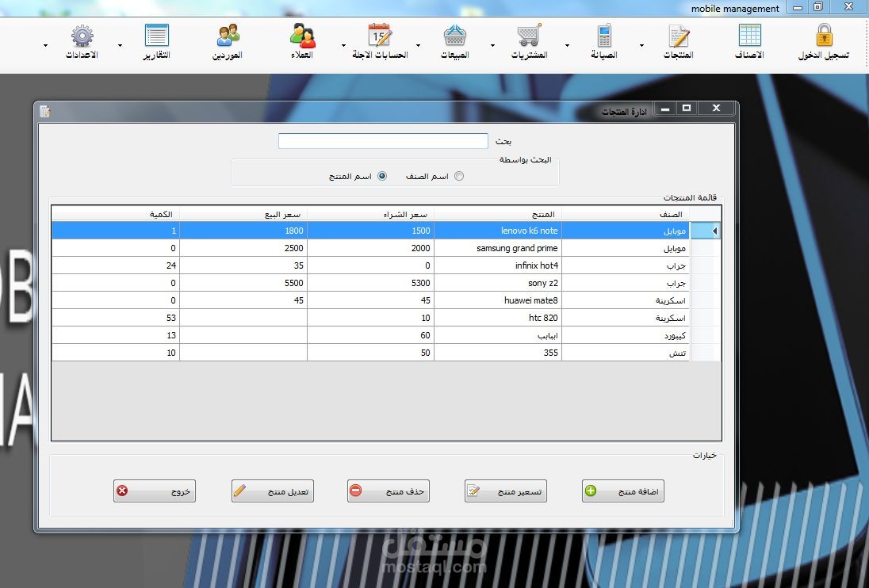Sort by the الكمية column header
Screen dimensions: 869x588
point(116,214)
